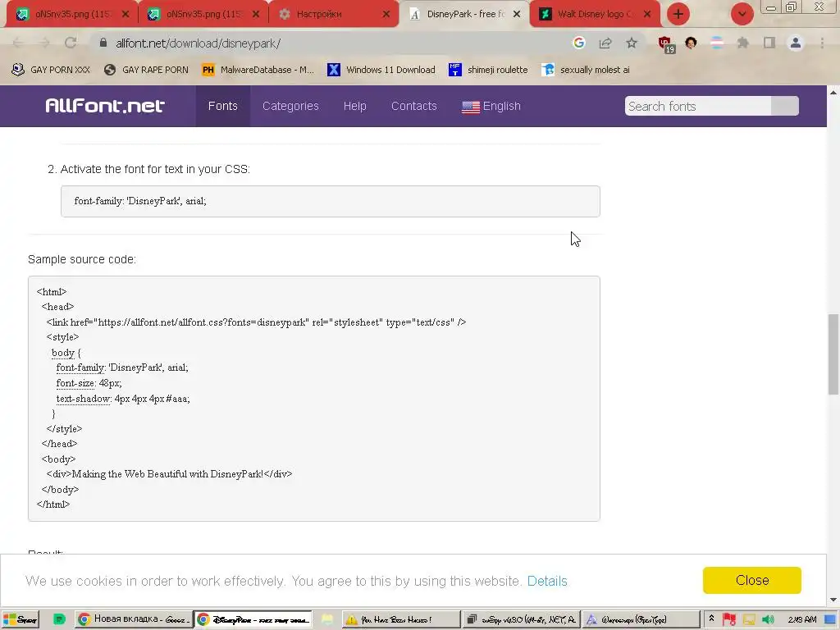Click the red flag tray icon

click(729, 620)
